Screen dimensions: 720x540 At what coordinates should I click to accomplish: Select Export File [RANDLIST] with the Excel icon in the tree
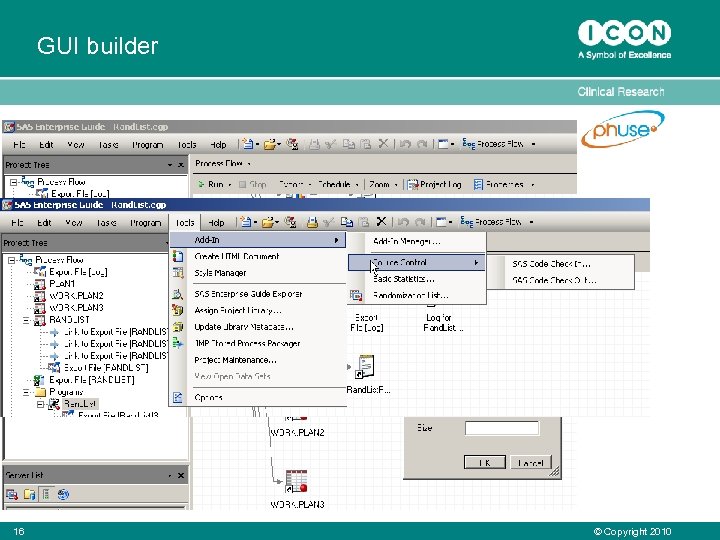click(91, 380)
